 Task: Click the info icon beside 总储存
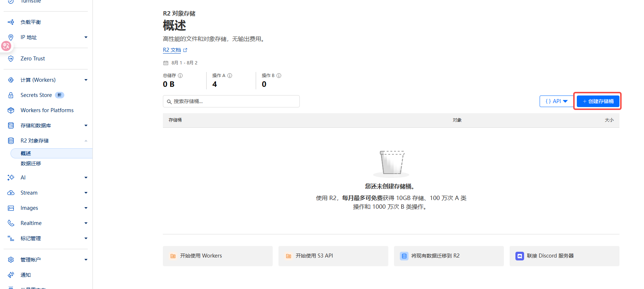click(x=180, y=76)
